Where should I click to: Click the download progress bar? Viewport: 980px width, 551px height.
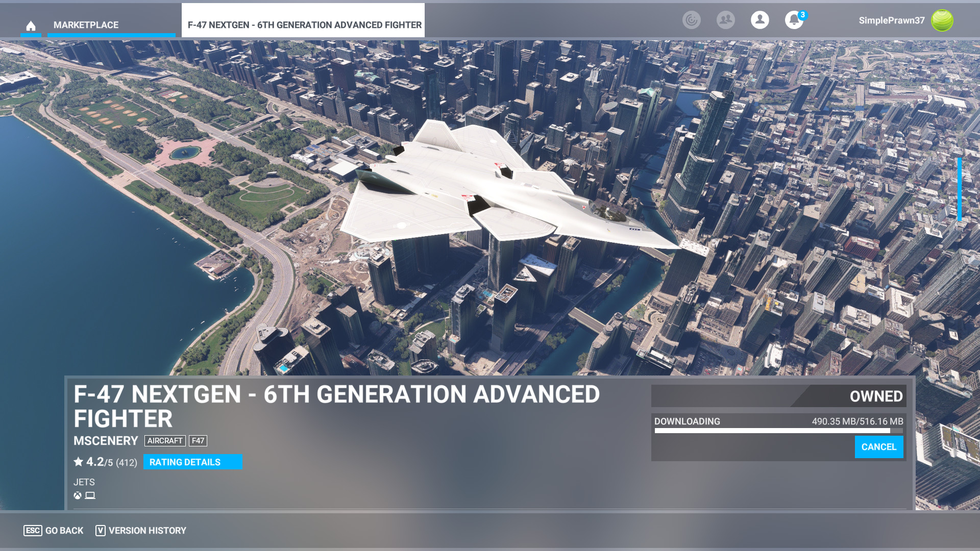point(778,431)
